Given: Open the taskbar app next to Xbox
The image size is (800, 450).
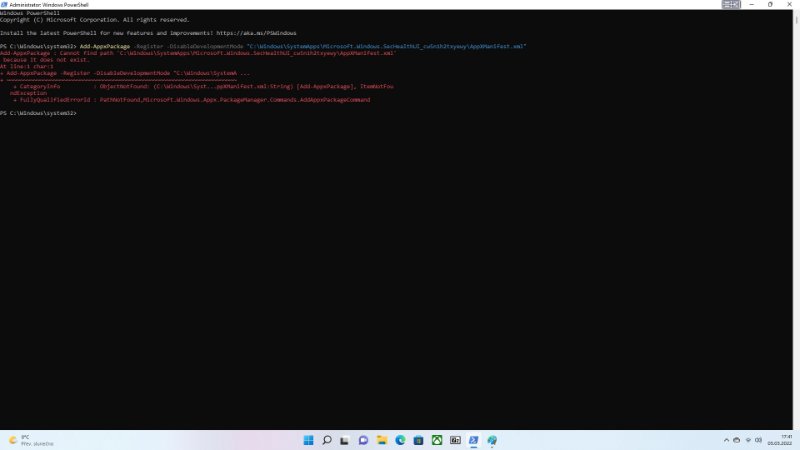Looking at the screenshot, I should [455, 440].
